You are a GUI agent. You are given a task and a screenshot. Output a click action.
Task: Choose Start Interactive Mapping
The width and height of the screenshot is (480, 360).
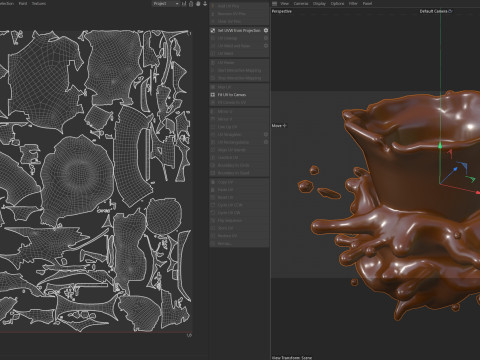coord(239,70)
